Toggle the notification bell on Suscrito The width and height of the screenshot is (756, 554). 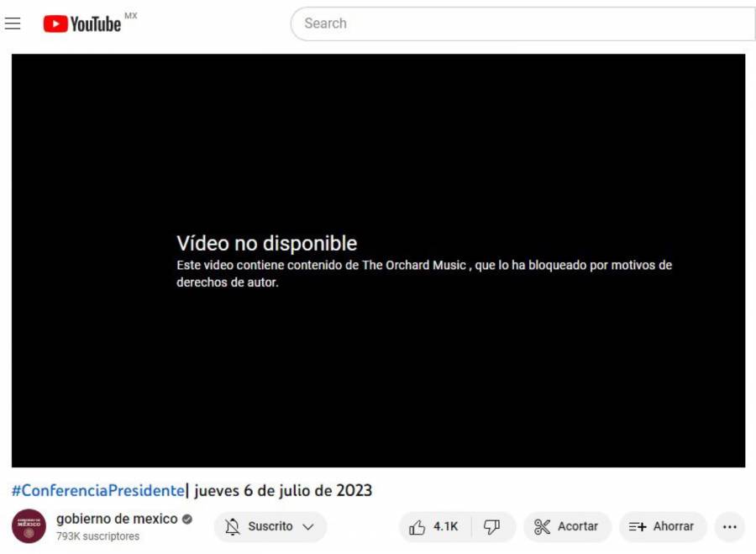[x=233, y=526]
